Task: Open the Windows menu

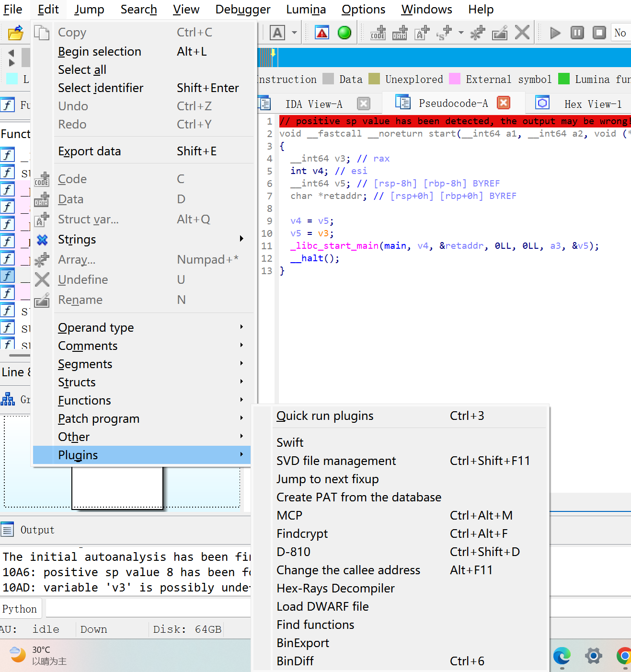Action: [426, 9]
